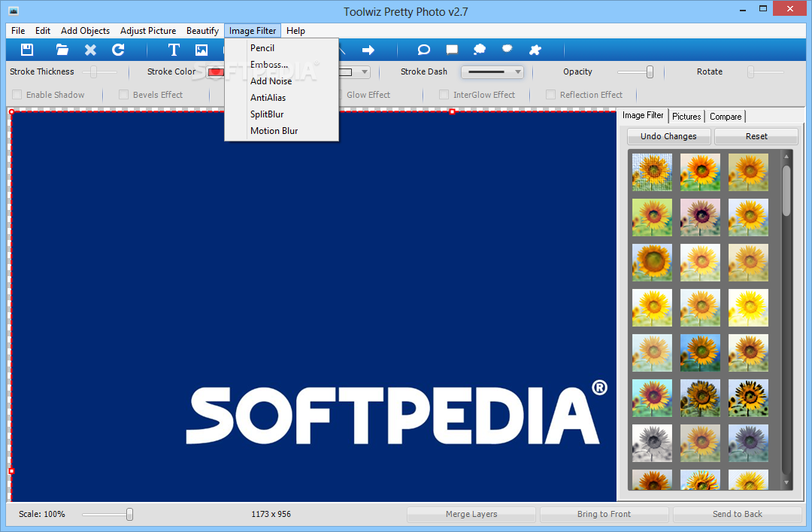Choose Emboss... from the menu

click(282, 64)
